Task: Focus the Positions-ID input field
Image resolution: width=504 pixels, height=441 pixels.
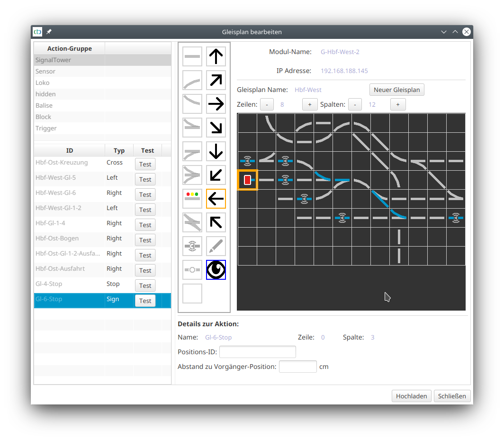Action: click(x=257, y=352)
